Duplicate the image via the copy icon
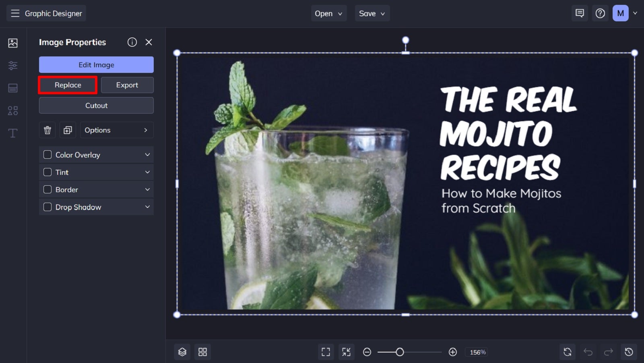644x363 pixels. coord(68,130)
